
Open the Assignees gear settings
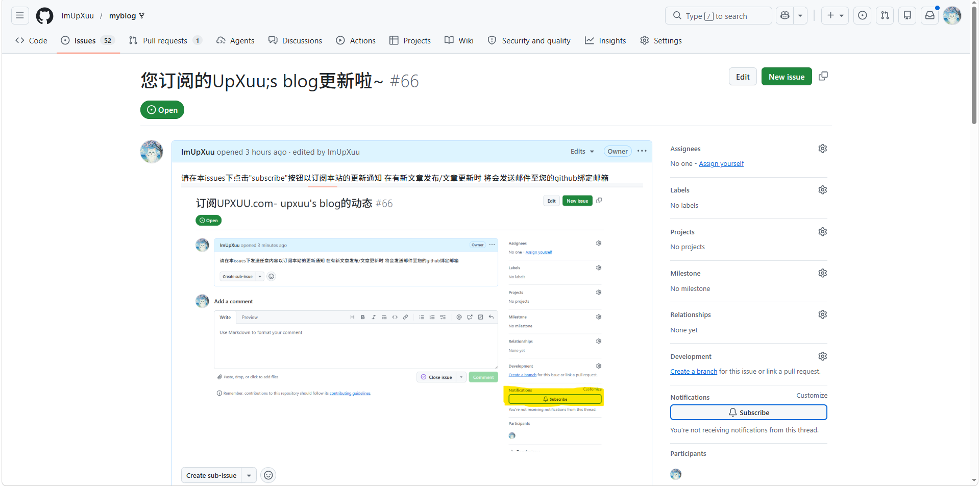click(822, 149)
